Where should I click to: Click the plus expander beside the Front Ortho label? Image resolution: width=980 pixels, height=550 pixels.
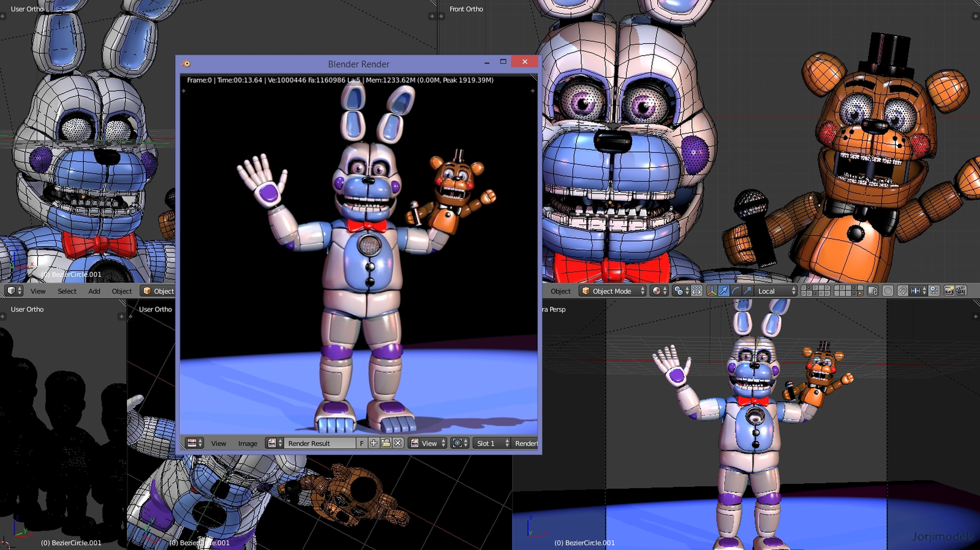[441, 16]
